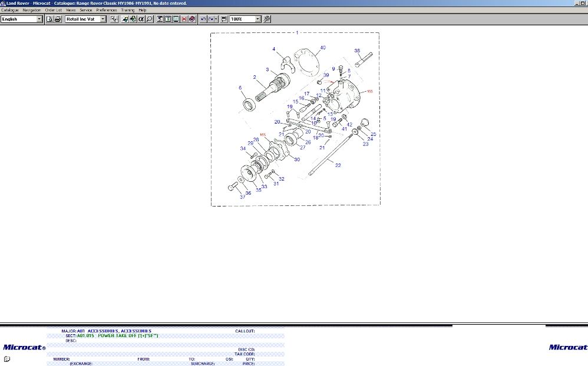Click the MAJOR A01 ACCESSORIES text line
Viewport: 588px width, 366px height.
tap(107, 331)
